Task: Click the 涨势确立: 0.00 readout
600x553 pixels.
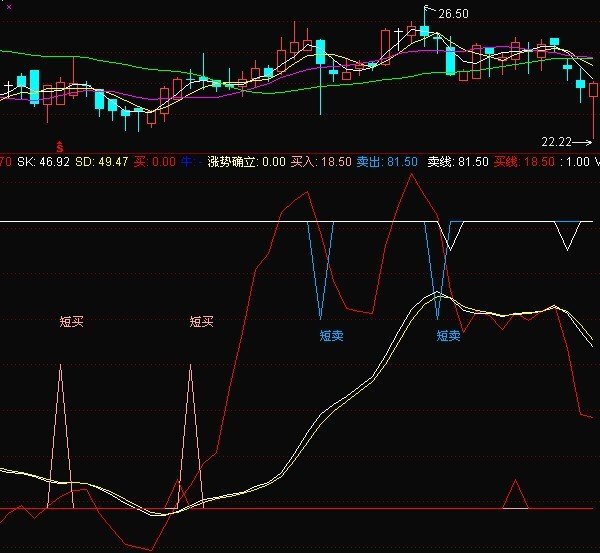Action: click(246, 161)
